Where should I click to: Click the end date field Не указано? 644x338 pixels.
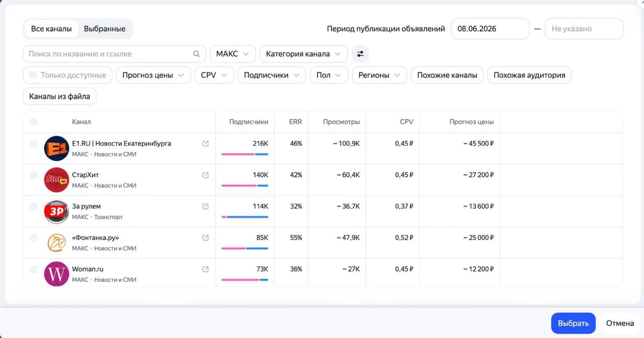click(x=584, y=29)
